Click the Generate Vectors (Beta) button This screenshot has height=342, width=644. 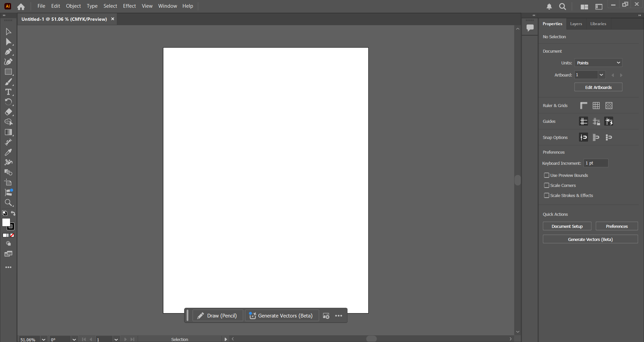tap(590, 239)
